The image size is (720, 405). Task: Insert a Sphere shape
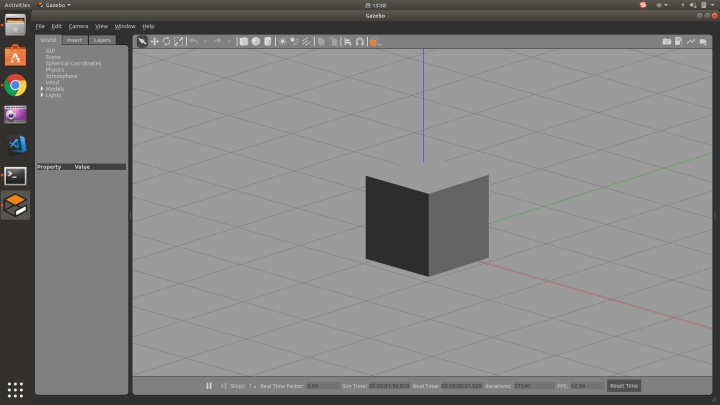click(256, 42)
